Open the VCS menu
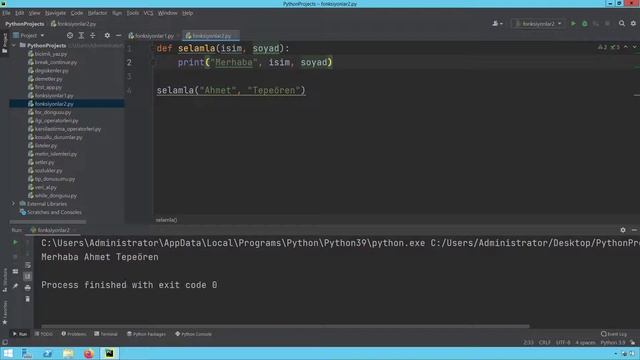The image size is (640, 360). click(x=148, y=13)
